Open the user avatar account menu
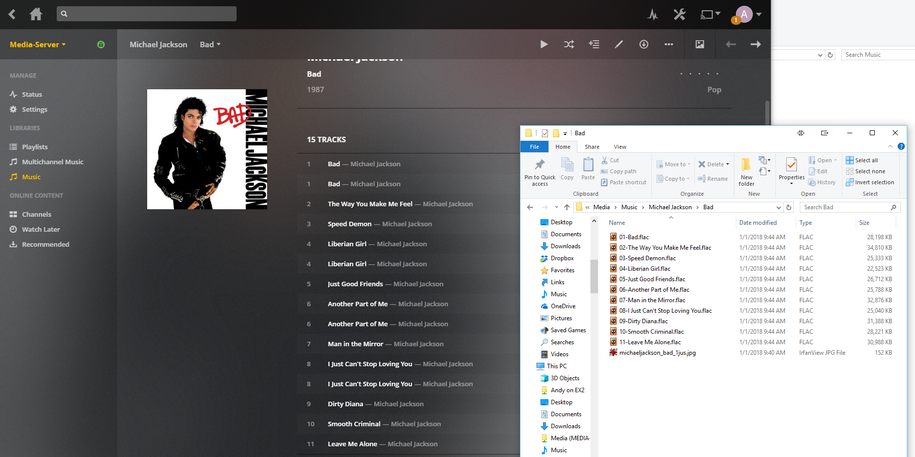This screenshot has height=457, width=915. pos(748,15)
